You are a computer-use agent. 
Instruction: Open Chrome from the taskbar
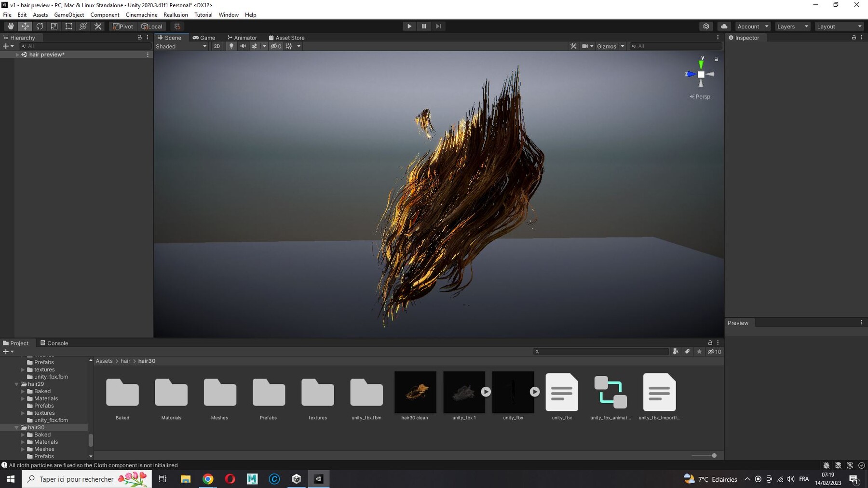[208, 479]
